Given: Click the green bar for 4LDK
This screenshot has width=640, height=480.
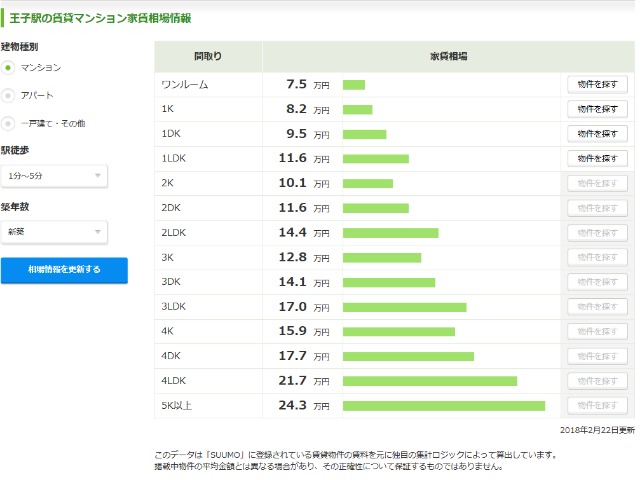Looking at the screenshot, I should pyautogui.click(x=430, y=381).
